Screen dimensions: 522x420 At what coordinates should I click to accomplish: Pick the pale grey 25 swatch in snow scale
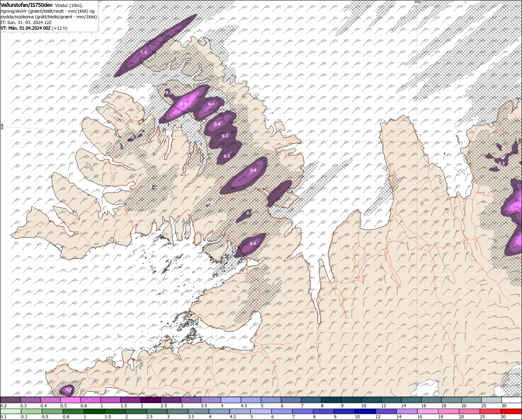(492, 400)
